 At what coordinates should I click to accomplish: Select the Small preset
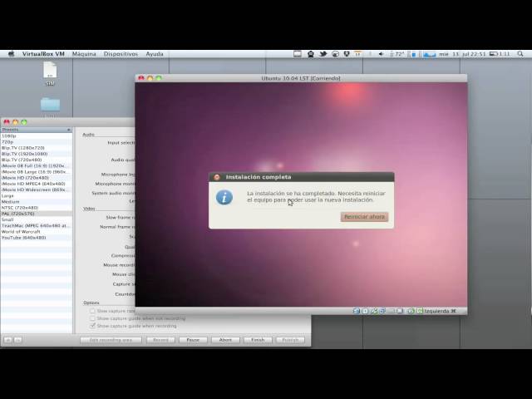click(x=37, y=219)
